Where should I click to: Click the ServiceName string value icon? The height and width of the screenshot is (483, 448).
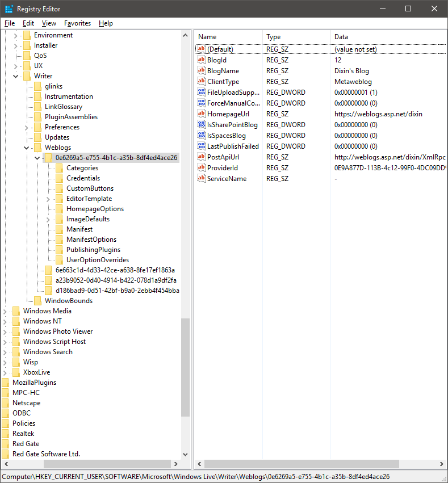201,178
